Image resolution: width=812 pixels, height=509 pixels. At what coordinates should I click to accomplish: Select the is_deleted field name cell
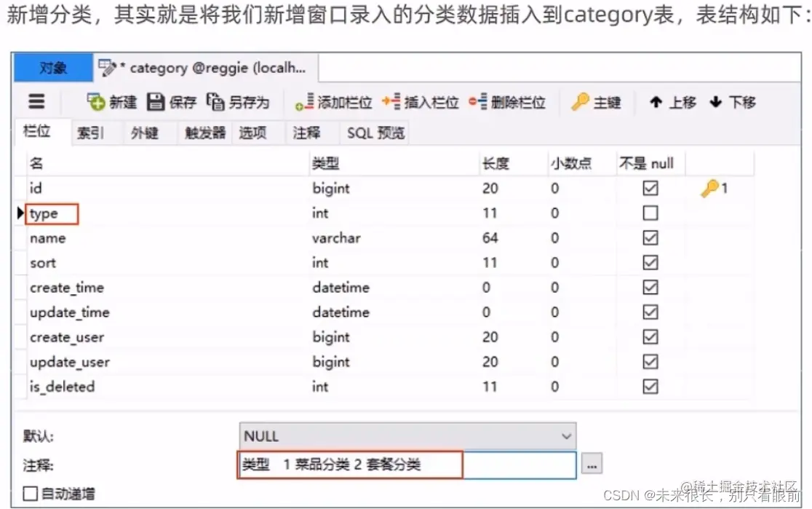pos(168,387)
